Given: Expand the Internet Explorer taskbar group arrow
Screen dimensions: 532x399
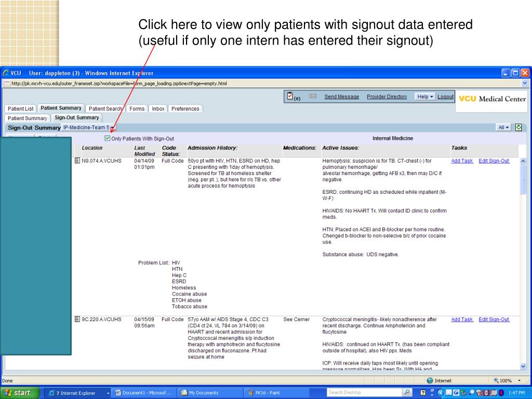Looking at the screenshot, I should (108, 393).
